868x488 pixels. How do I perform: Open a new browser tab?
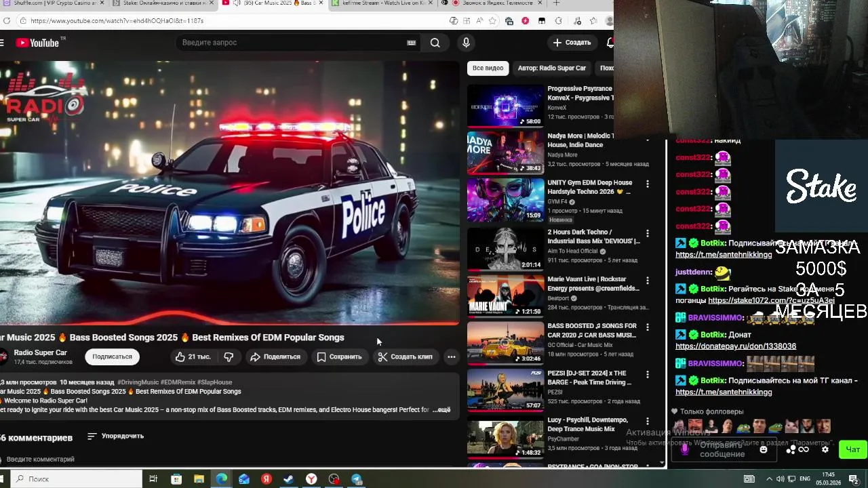pyautogui.click(x=556, y=3)
